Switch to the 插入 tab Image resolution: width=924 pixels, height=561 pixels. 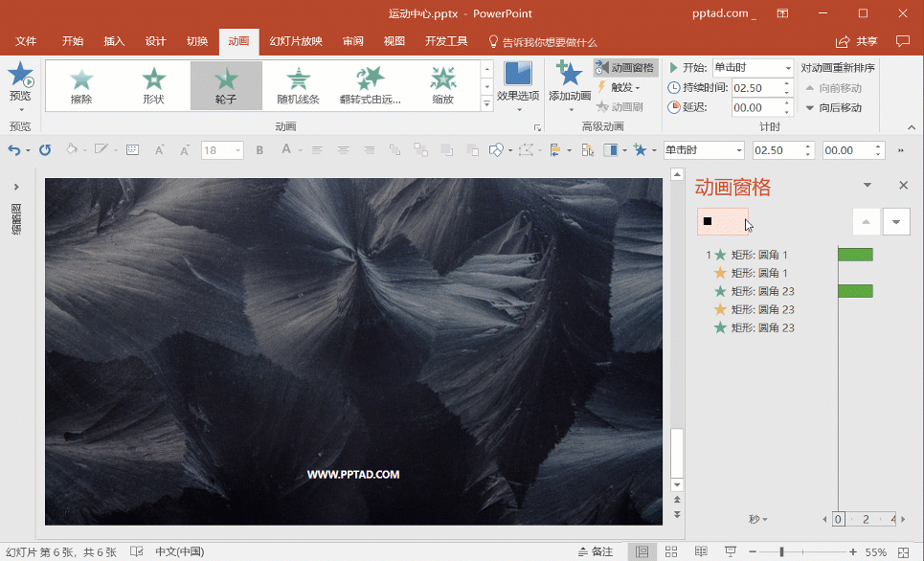tap(114, 41)
